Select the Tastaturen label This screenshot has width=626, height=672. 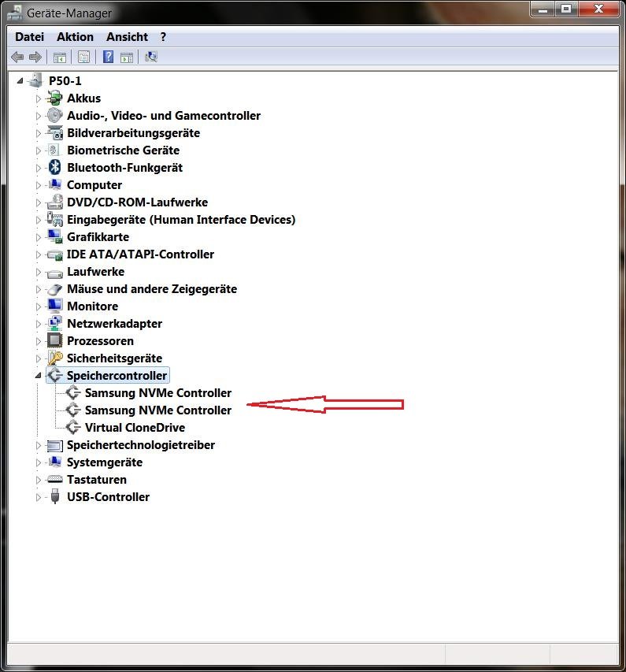[x=97, y=479]
